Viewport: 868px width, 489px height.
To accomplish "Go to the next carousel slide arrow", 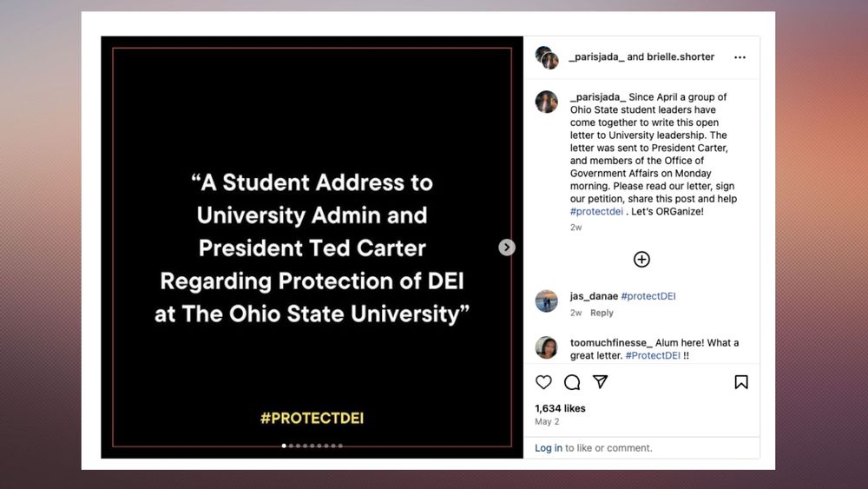I will tap(507, 248).
